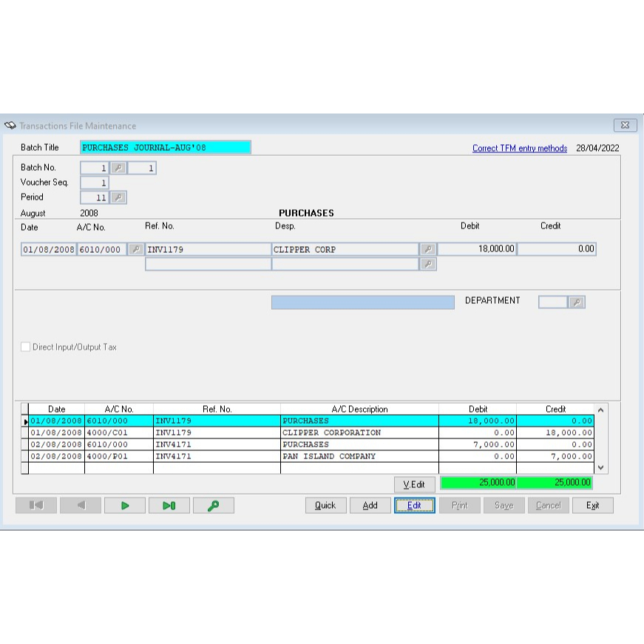Image resolution: width=644 pixels, height=644 pixels.
Task: Click the second description line lookup icon
Action: (x=427, y=264)
